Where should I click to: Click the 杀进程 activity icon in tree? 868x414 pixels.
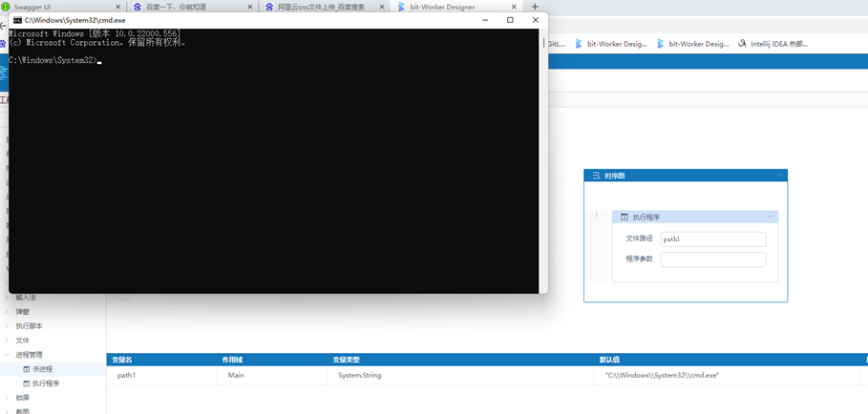click(27, 369)
